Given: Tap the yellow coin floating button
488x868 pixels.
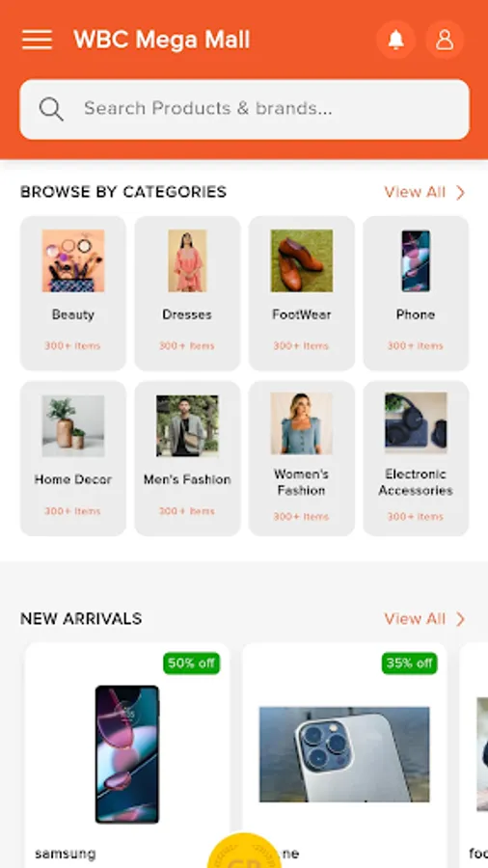Looking at the screenshot, I should click(x=244, y=851).
